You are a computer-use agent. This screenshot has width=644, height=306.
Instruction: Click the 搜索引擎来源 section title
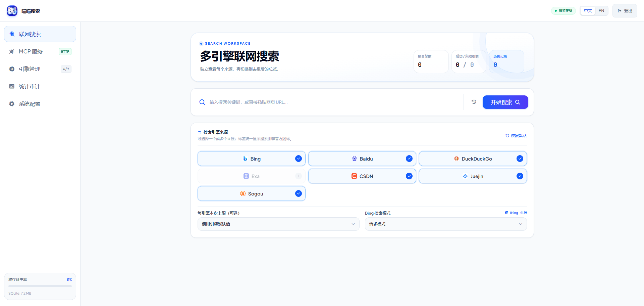click(x=216, y=132)
